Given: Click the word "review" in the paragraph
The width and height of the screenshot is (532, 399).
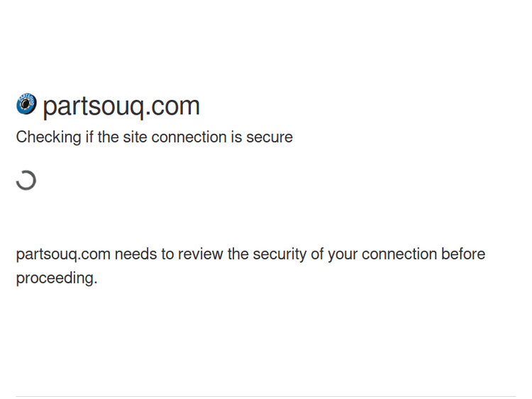Looking at the screenshot, I should pos(200,254).
